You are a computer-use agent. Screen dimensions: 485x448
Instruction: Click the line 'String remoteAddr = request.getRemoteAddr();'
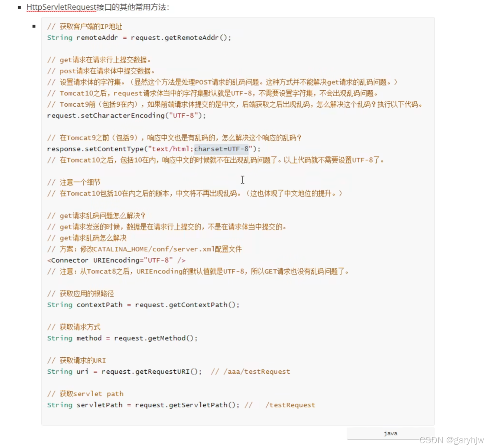[x=139, y=38]
